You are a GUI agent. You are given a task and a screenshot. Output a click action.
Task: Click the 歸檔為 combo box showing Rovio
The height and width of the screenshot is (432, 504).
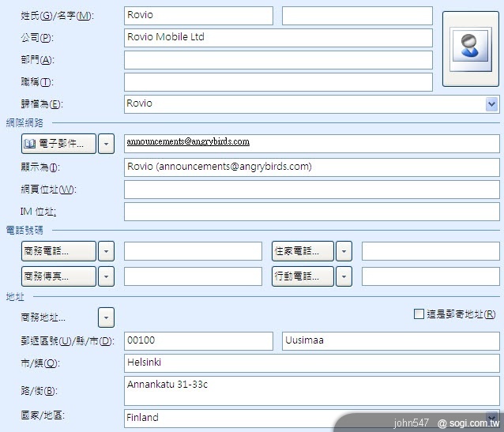tap(312, 104)
